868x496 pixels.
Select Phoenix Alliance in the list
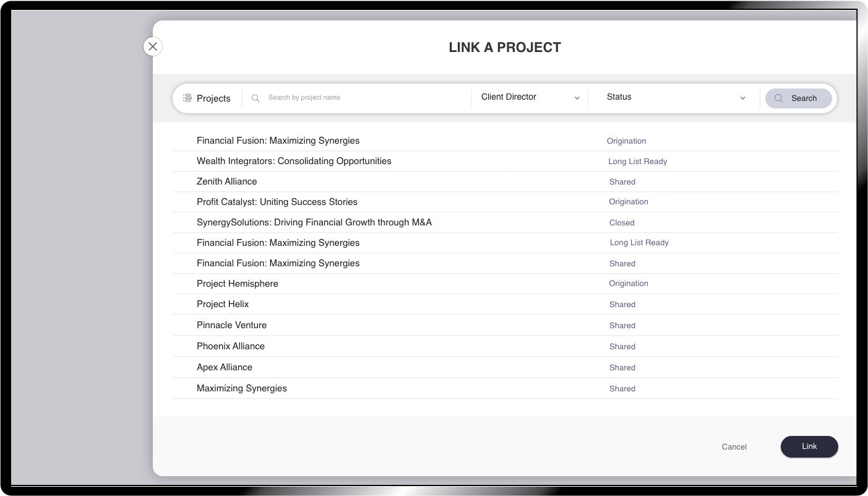point(230,346)
